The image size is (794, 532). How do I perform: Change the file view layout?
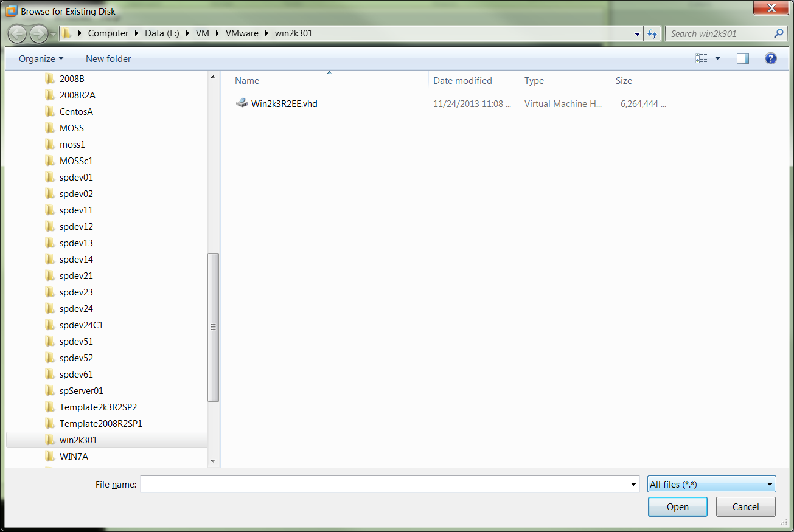701,58
